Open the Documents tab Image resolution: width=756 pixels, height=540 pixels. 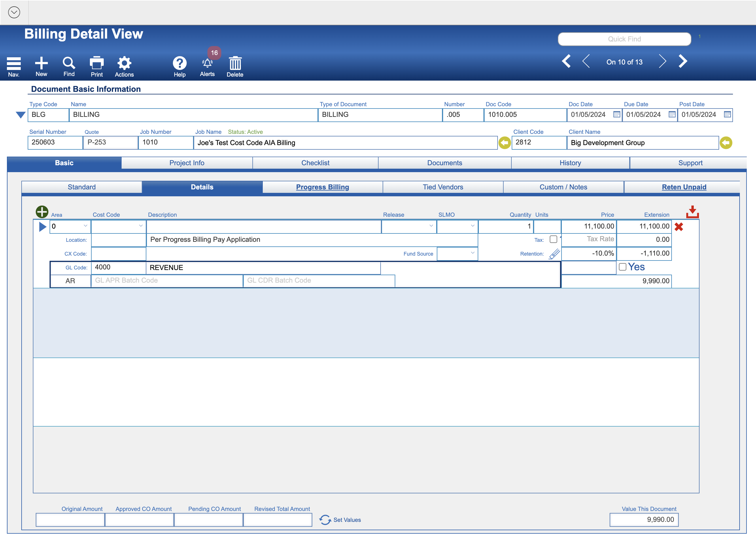click(445, 163)
